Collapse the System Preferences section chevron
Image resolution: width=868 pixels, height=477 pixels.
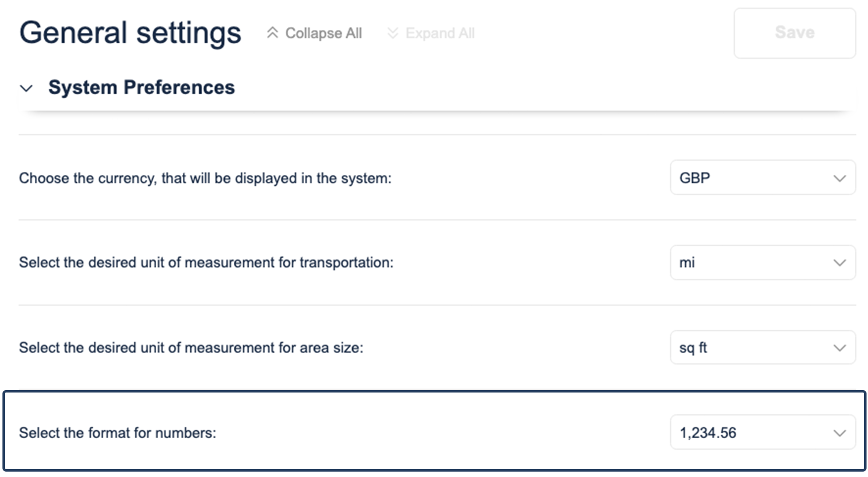pyautogui.click(x=26, y=88)
